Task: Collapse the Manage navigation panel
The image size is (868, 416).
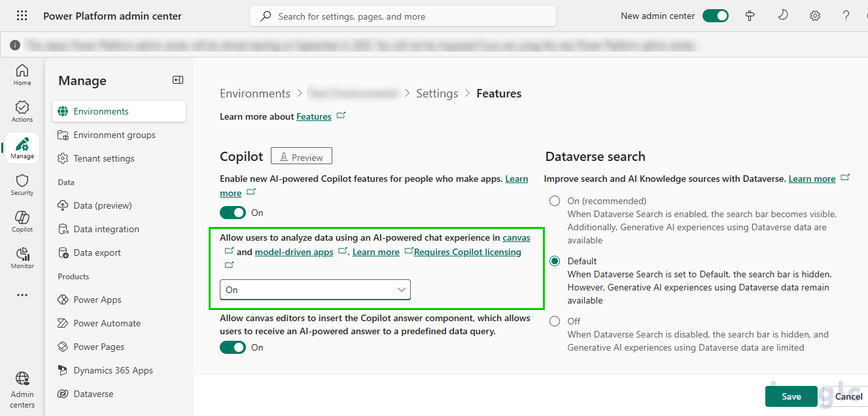Action: coord(178,80)
